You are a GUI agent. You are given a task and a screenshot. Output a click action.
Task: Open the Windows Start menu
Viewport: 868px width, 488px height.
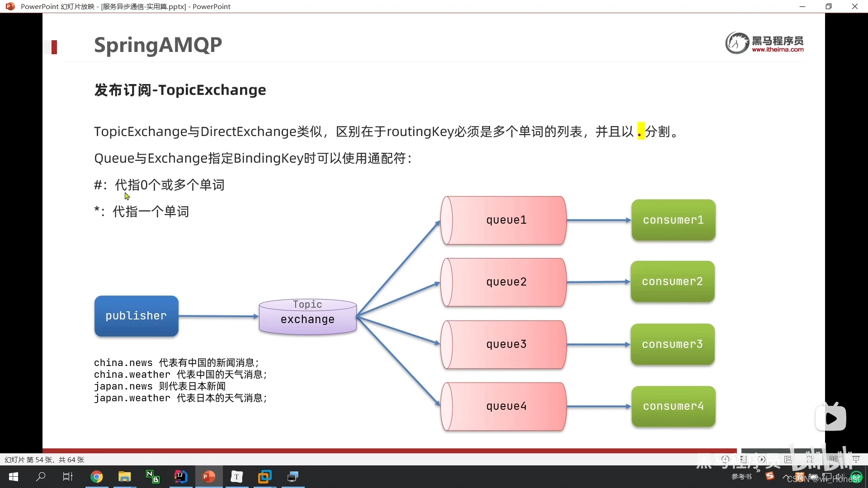pyautogui.click(x=14, y=477)
